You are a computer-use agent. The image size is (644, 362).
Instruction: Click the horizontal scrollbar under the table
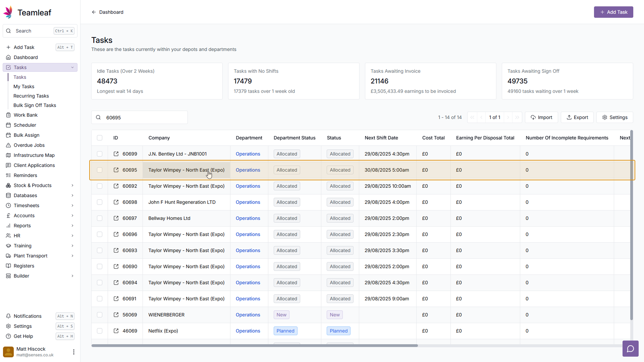255,346
